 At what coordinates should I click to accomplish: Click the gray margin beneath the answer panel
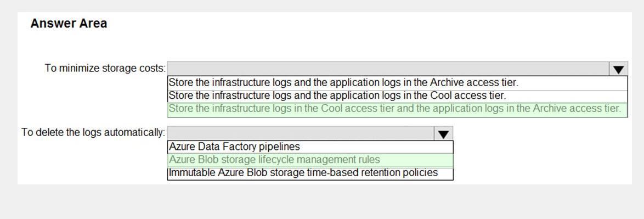(x=322, y=201)
